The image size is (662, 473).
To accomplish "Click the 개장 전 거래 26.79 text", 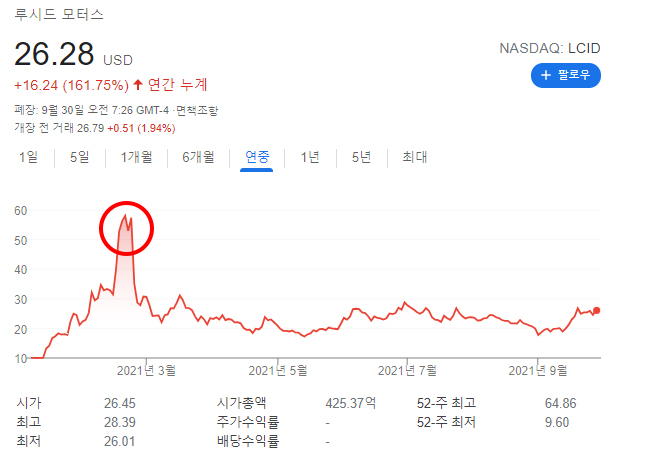I will (59, 128).
